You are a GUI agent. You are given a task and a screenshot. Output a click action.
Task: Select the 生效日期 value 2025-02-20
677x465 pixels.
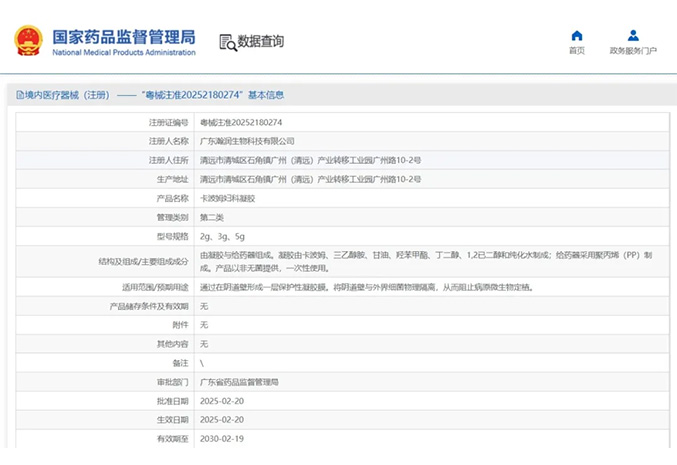pyautogui.click(x=222, y=420)
